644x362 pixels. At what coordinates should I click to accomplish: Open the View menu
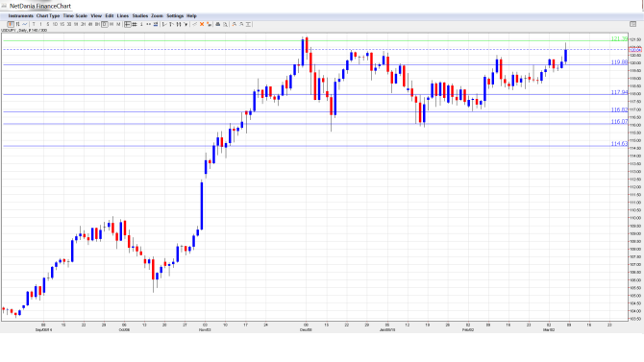(x=96, y=16)
